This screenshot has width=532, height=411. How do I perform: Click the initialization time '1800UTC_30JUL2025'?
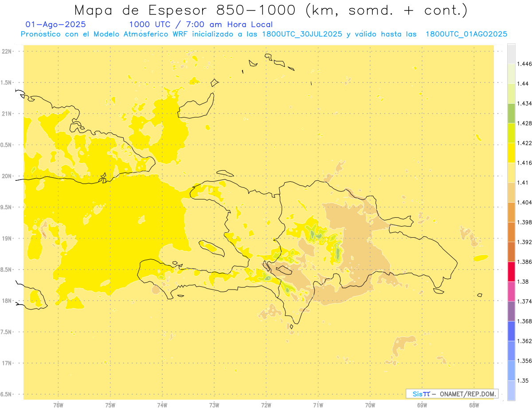point(302,34)
